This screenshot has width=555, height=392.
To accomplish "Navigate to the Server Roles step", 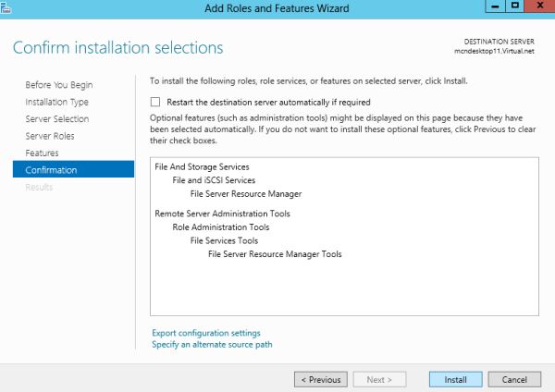I will click(50, 136).
